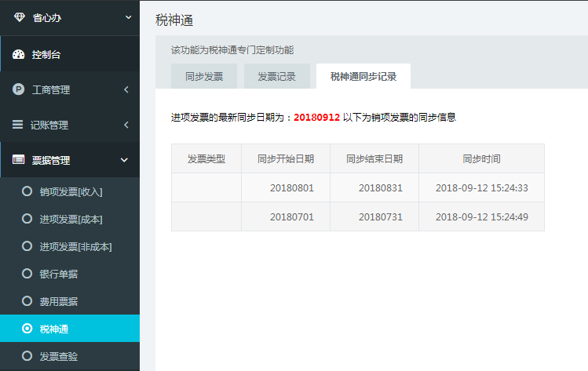The image size is (588, 371).
Task: Open the 票据管理 menu label
Action: click(51, 160)
